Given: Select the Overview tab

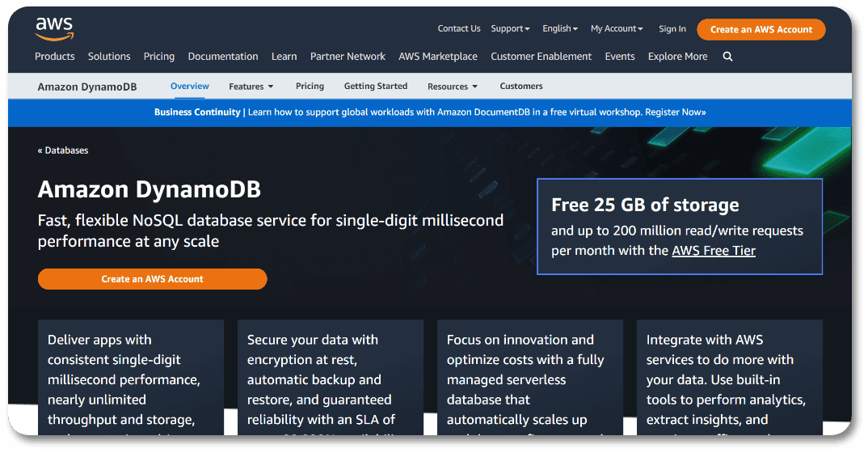Looking at the screenshot, I should 190,86.
